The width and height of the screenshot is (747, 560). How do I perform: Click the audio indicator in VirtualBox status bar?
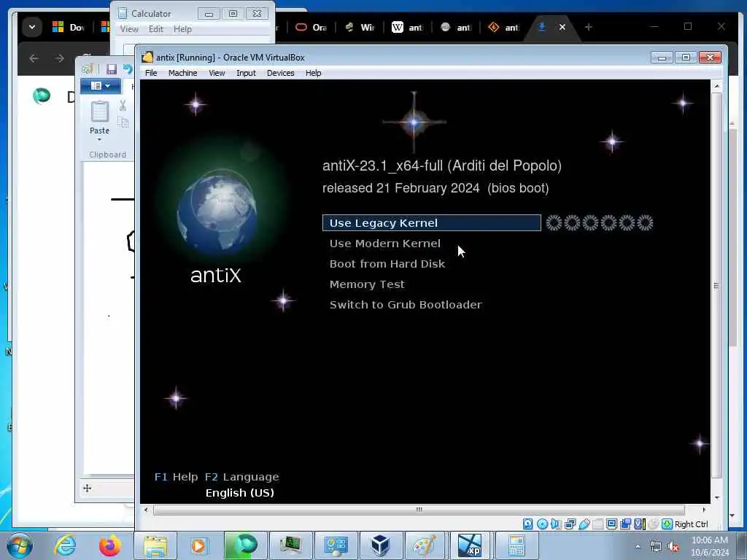[556, 524]
